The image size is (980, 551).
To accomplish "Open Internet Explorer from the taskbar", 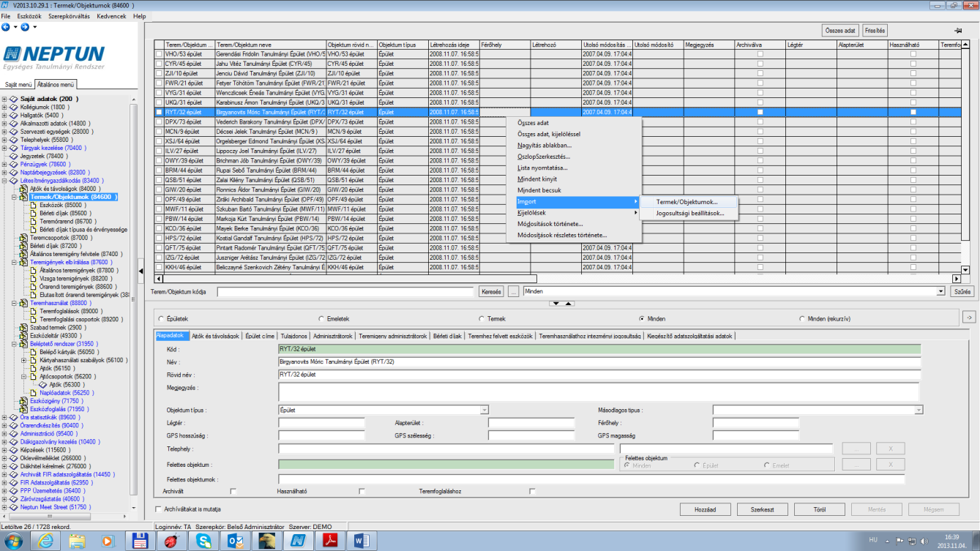I will tap(46, 541).
